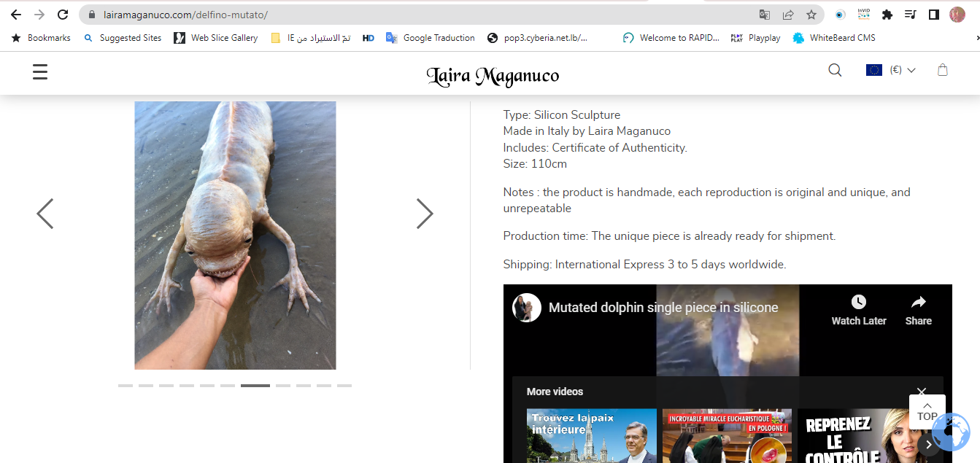Click the Share arrow on video
Viewport: 980px width, 463px height.
tap(918, 303)
